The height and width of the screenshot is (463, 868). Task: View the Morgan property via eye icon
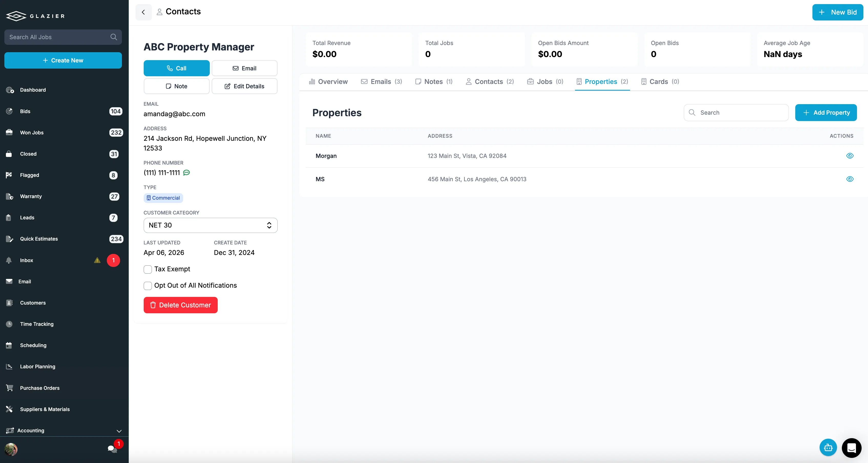tap(850, 156)
